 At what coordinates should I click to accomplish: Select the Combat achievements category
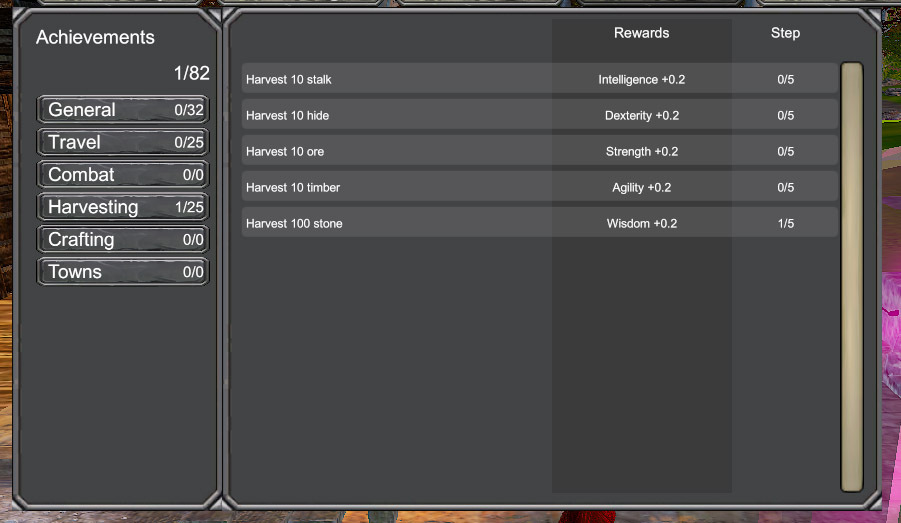(123, 175)
